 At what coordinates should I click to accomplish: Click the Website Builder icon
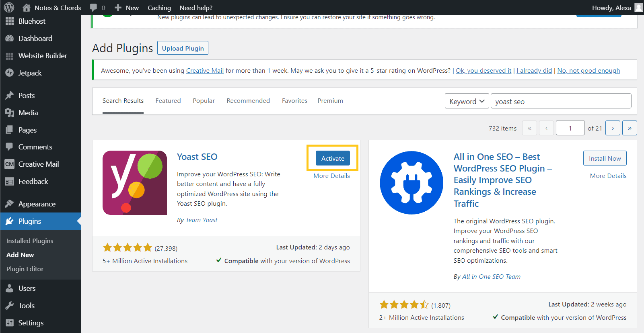[x=10, y=56]
